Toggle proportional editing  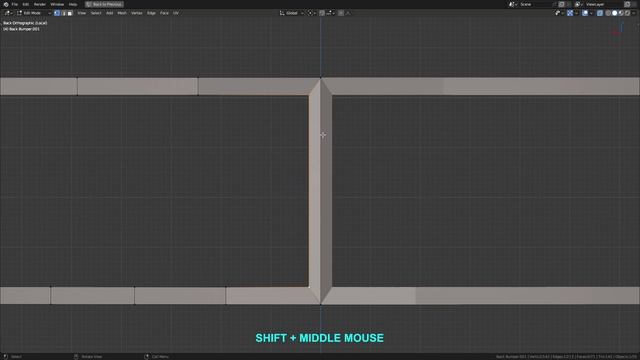341,13
